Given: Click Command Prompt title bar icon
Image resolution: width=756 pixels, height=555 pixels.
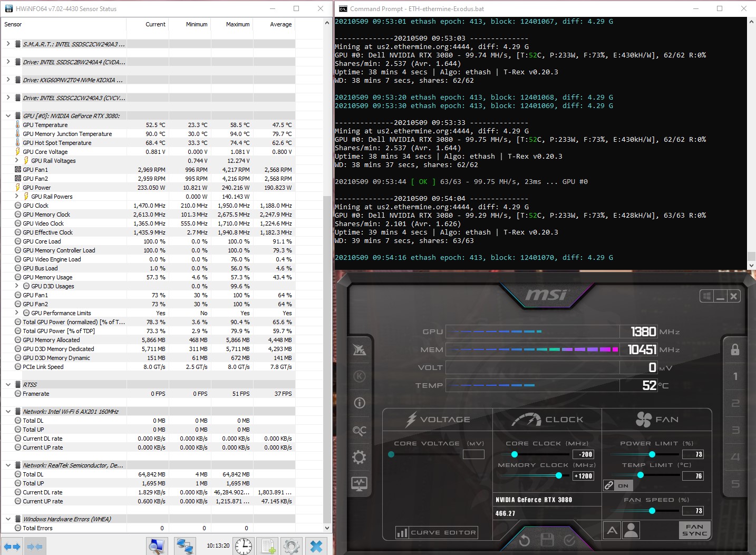Looking at the screenshot, I should [343, 8].
